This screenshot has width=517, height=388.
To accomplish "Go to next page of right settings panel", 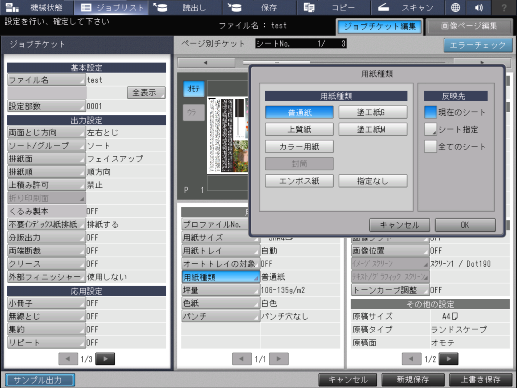I will pos(448,359).
